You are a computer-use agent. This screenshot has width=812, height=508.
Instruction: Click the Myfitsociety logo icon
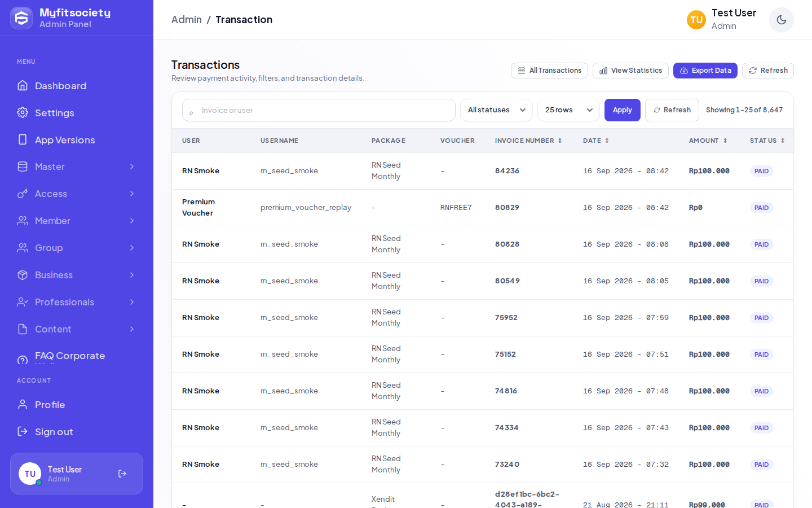pyautogui.click(x=21, y=18)
